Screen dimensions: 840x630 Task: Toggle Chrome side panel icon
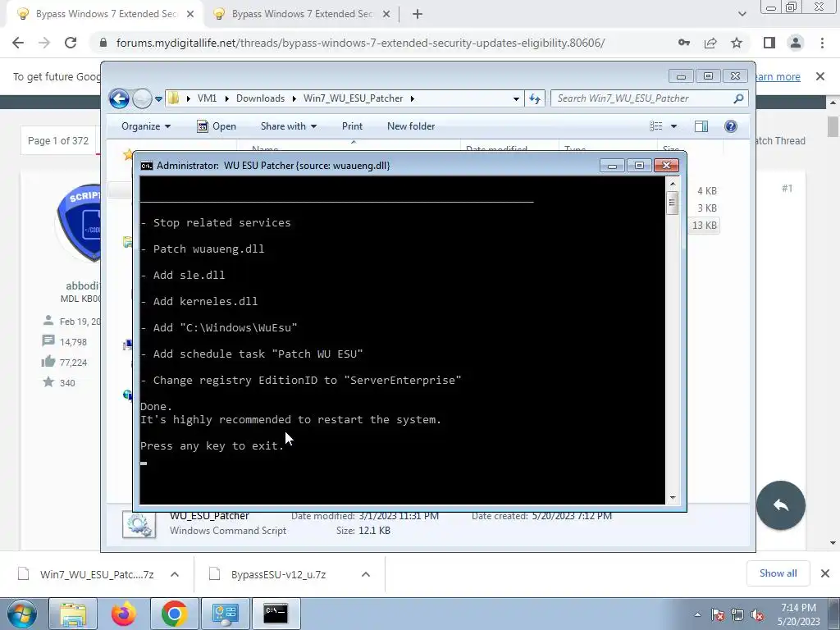tap(769, 43)
